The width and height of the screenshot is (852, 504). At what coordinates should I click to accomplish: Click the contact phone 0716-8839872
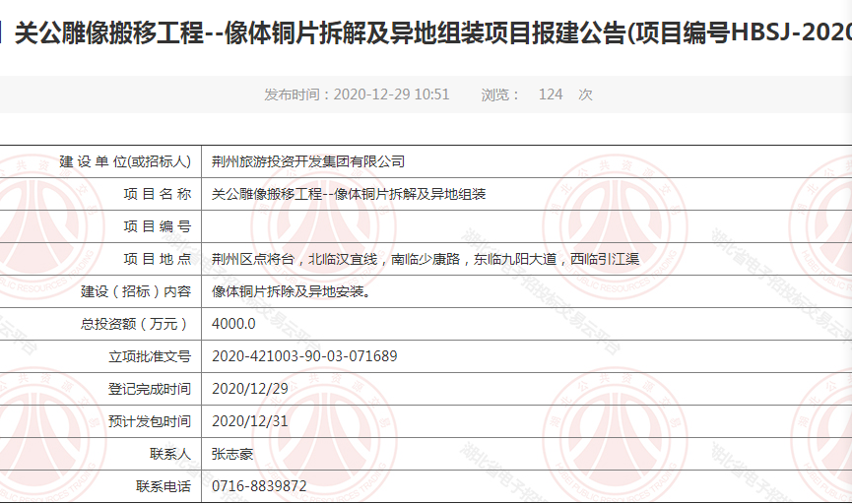(259, 486)
